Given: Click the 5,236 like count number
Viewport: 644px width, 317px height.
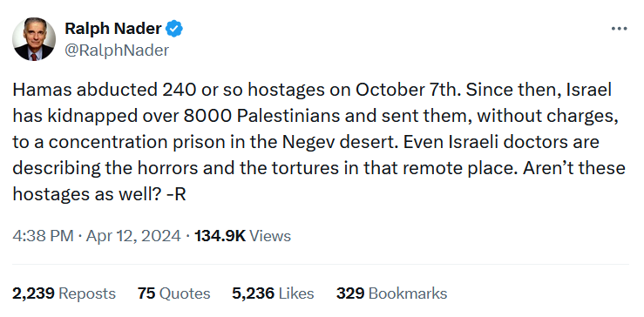Looking at the screenshot, I should (253, 293).
